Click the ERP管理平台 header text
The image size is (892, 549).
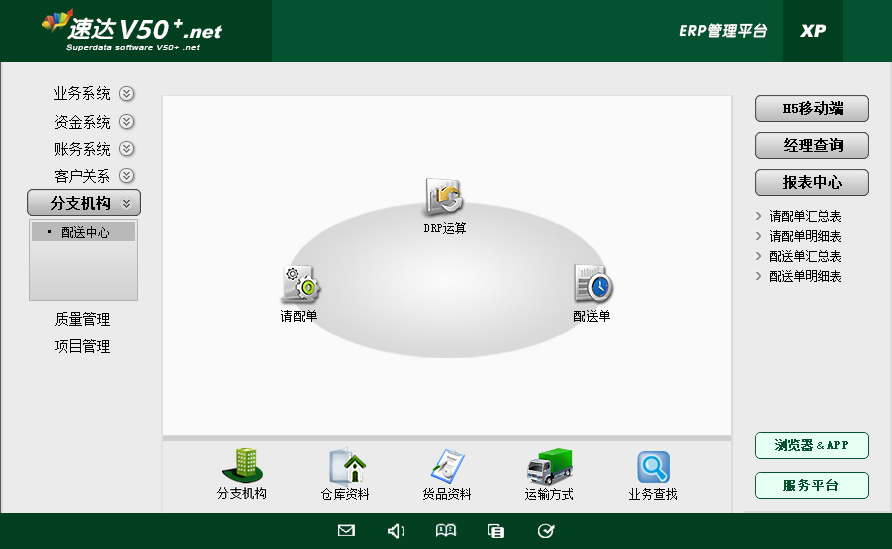pos(723,31)
